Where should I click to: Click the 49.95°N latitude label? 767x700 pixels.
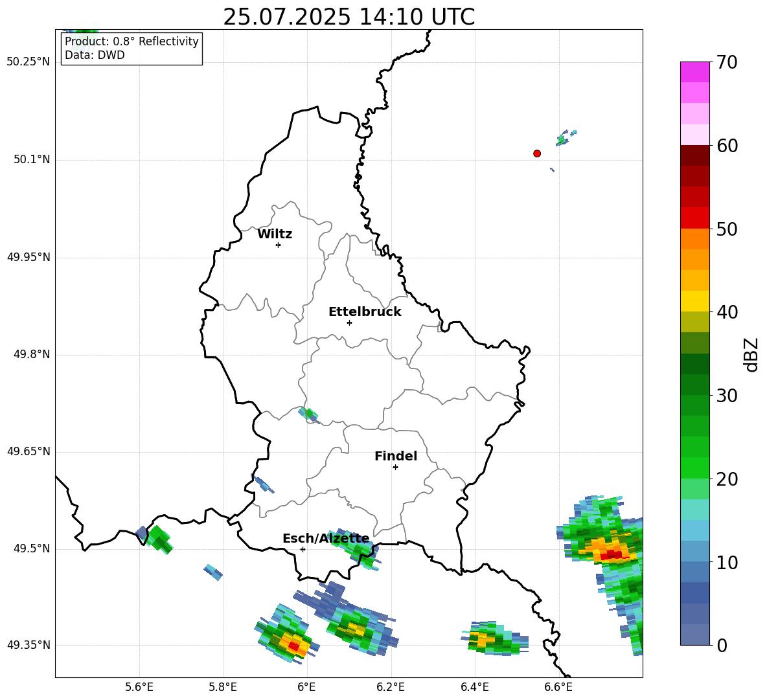pos(29,257)
